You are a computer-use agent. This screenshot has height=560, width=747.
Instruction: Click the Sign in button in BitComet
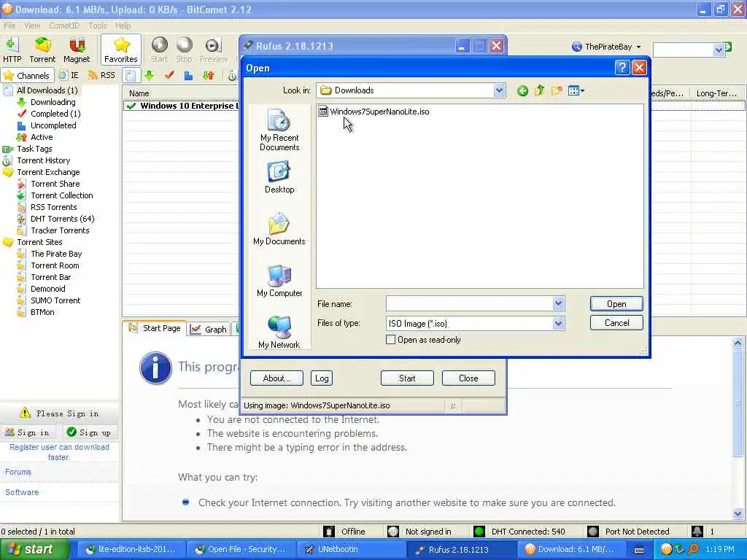click(28, 432)
